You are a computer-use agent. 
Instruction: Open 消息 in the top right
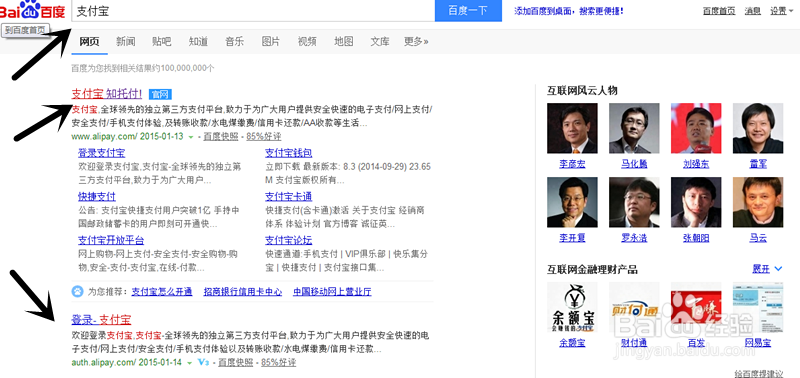point(753,11)
